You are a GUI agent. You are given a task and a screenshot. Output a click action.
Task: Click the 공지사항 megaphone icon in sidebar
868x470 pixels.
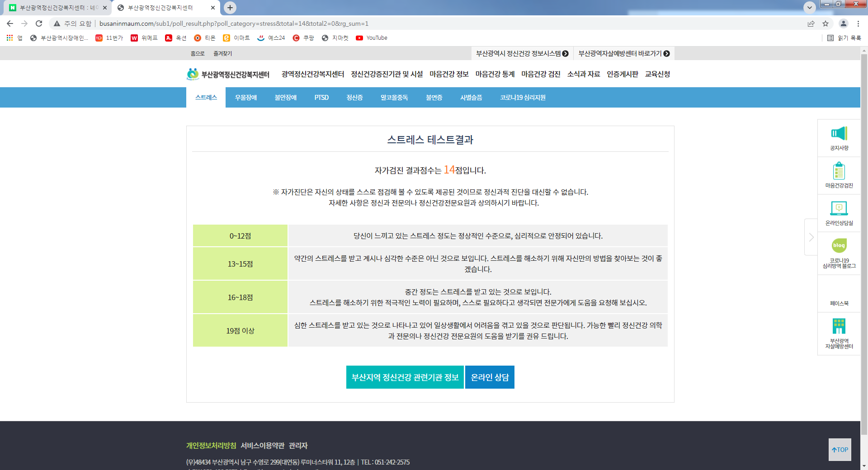click(x=839, y=134)
